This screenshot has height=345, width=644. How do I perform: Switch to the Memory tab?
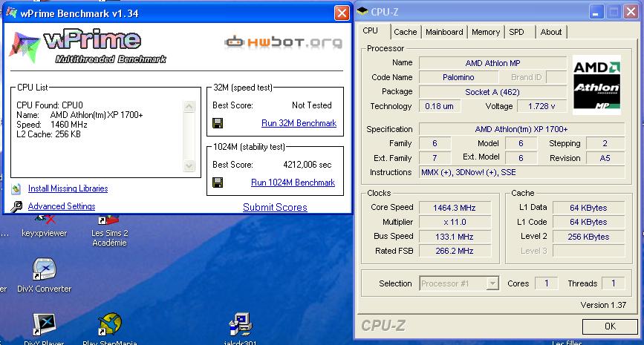coord(486,32)
